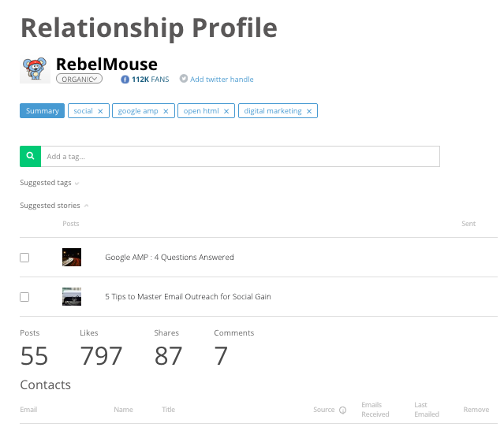Click the green search icon button
This screenshot has height=427, width=504.
click(30, 157)
